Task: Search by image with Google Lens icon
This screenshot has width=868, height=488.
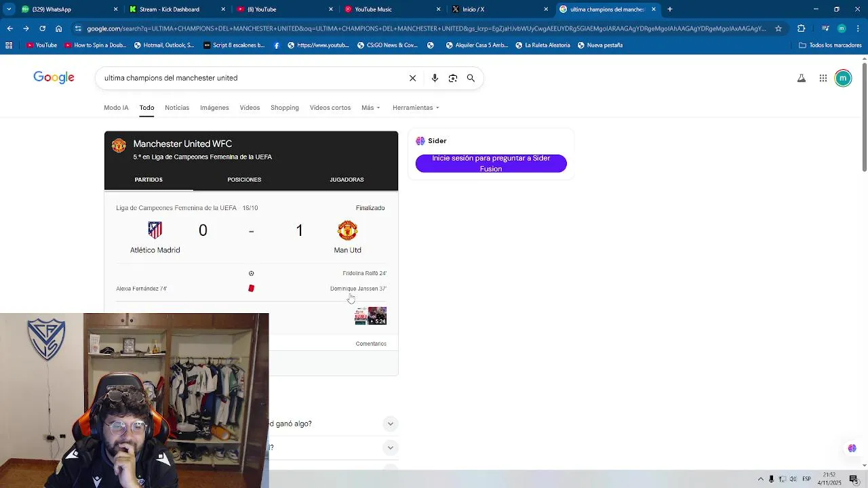Action: 453,78
